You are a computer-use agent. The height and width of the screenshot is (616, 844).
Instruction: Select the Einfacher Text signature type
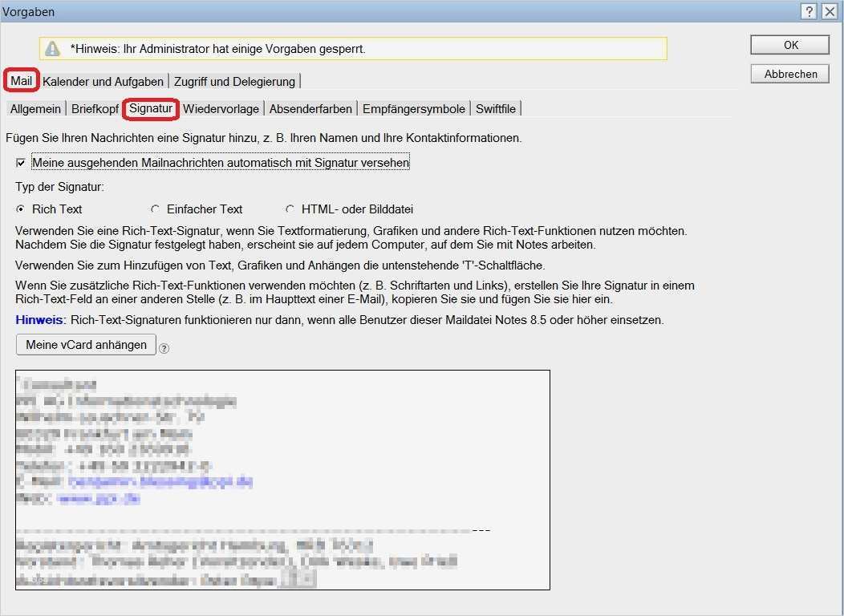[154, 209]
